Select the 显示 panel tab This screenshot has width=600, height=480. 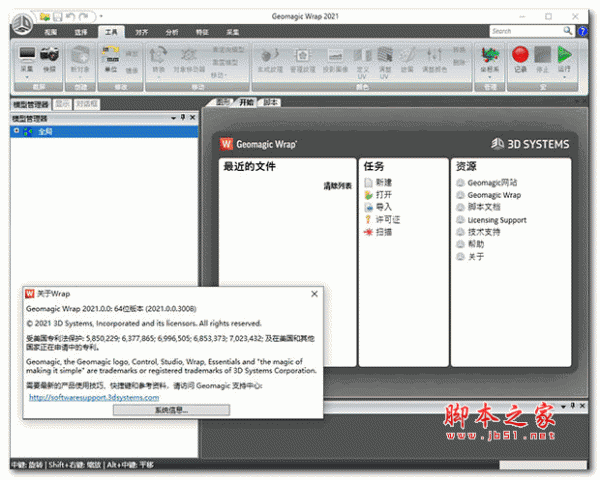pyautogui.click(x=62, y=104)
